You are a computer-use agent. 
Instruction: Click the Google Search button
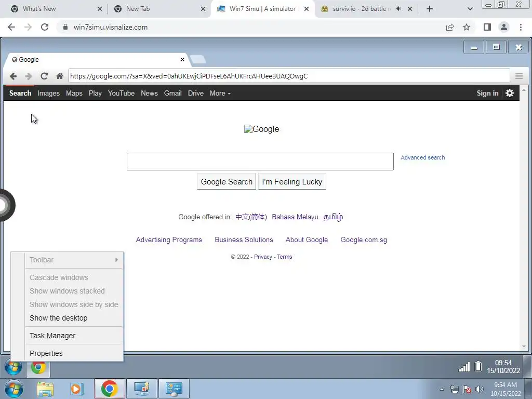click(x=227, y=181)
